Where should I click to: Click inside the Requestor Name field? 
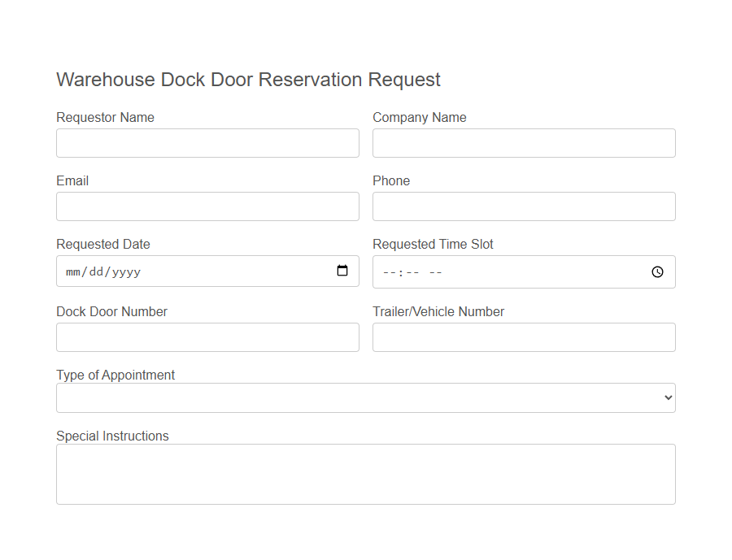[x=207, y=142]
